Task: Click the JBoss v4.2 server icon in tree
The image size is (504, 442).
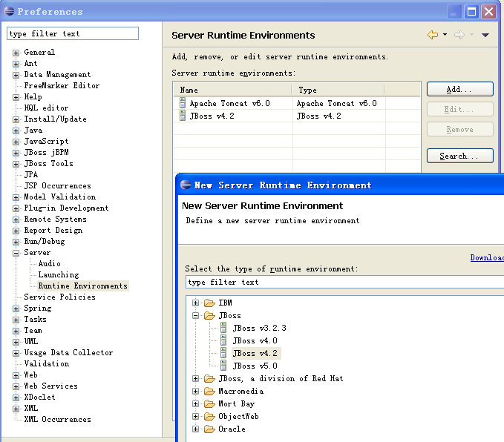Action: point(223,353)
